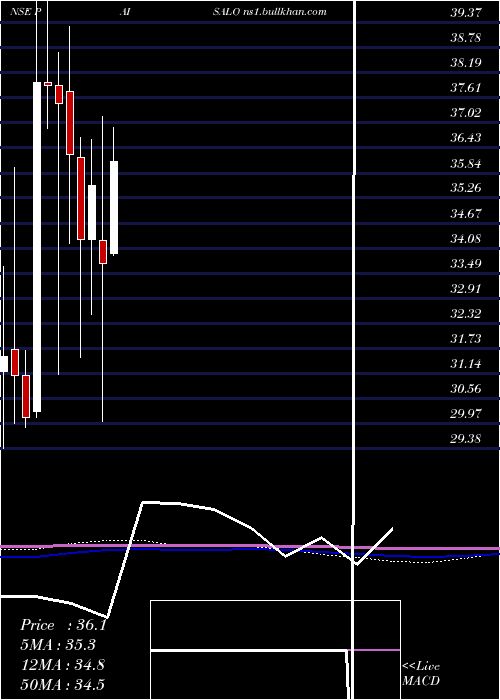Click the 33.49 price axis label
Viewport: 500px width, 700px height.
(x=466, y=263)
